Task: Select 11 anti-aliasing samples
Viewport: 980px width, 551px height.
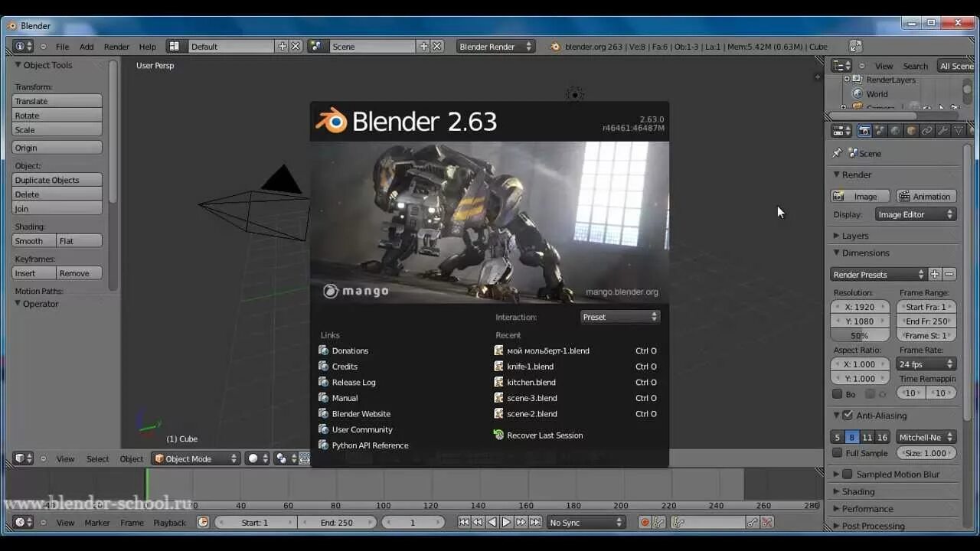Action: click(867, 438)
